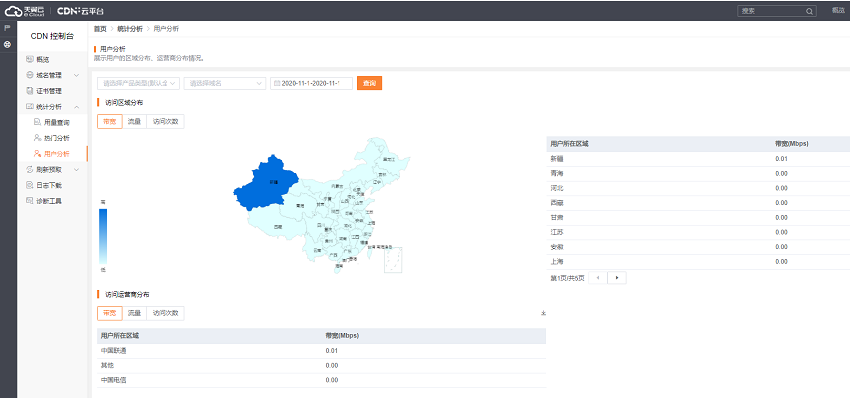The image size is (850, 398).
Task: Click the circular icon below the flag
Action: click(x=7, y=44)
